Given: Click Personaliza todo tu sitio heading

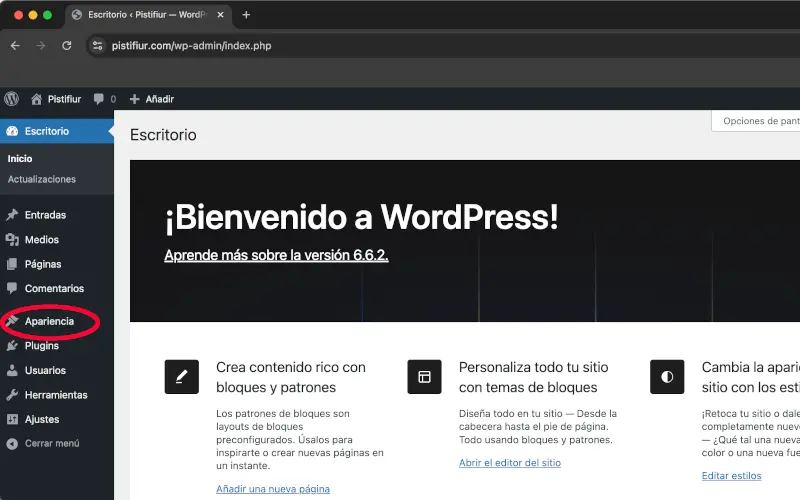Looking at the screenshot, I should point(534,377).
